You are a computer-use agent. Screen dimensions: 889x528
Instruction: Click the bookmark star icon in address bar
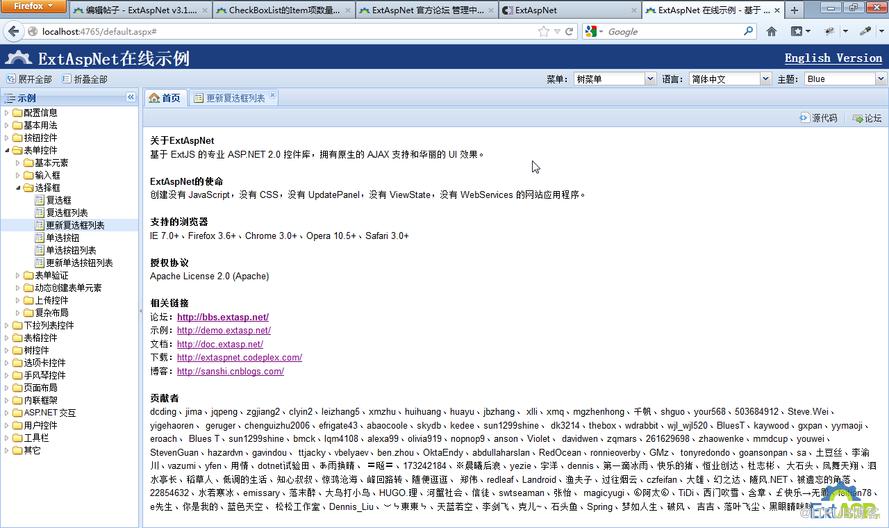point(544,32)
